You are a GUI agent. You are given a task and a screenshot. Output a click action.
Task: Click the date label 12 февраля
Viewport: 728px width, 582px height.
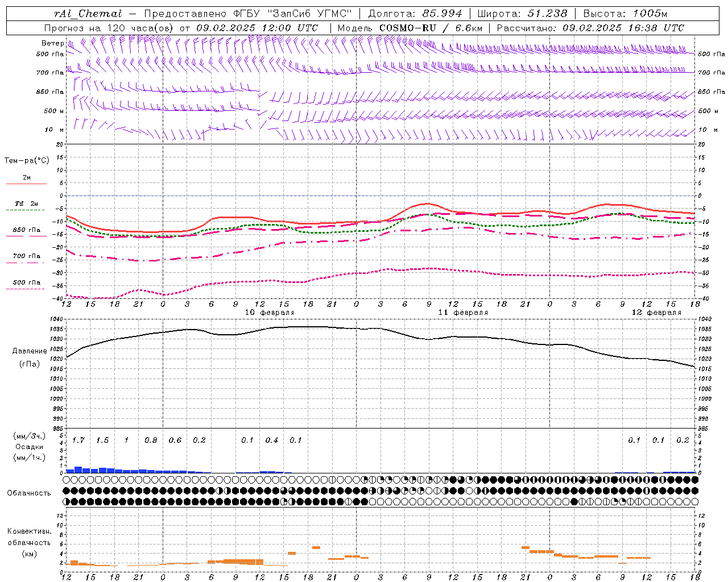tap(656, 313)
